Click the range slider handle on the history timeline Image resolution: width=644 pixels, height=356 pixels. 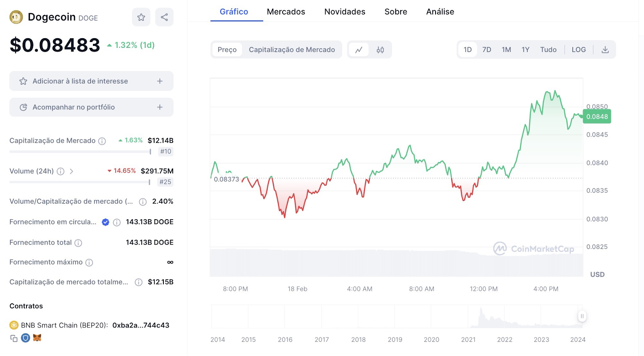pos(582,316)
